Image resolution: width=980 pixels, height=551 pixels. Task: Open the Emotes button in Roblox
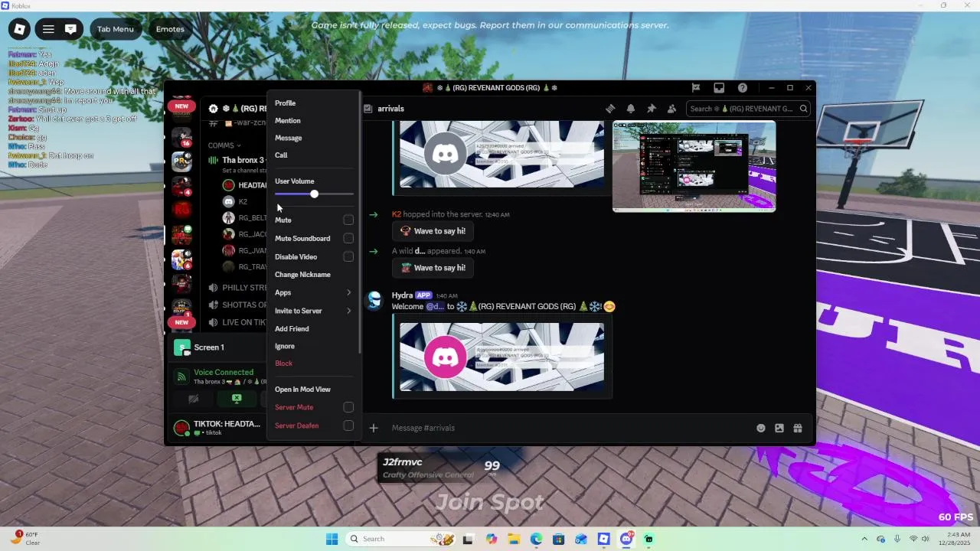(170, 29)
